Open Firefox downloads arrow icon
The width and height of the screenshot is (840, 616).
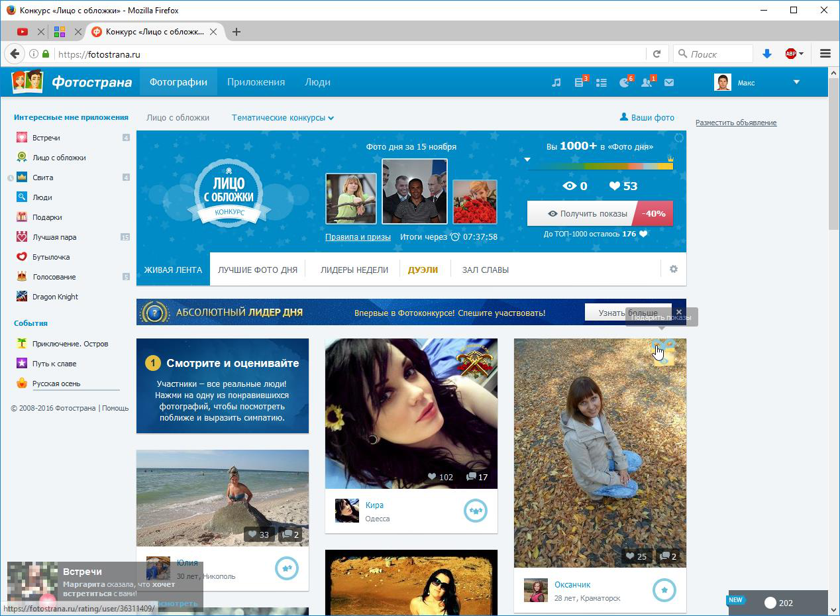coord(767,54)
